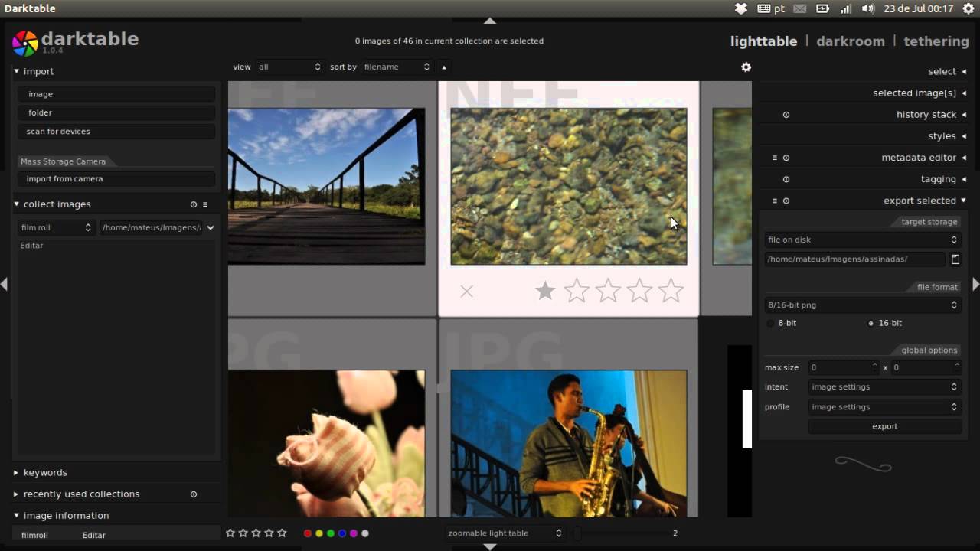Open metadata editor presets menu
The width and height of the screenshot is (980, 551).
coord(775,158)
